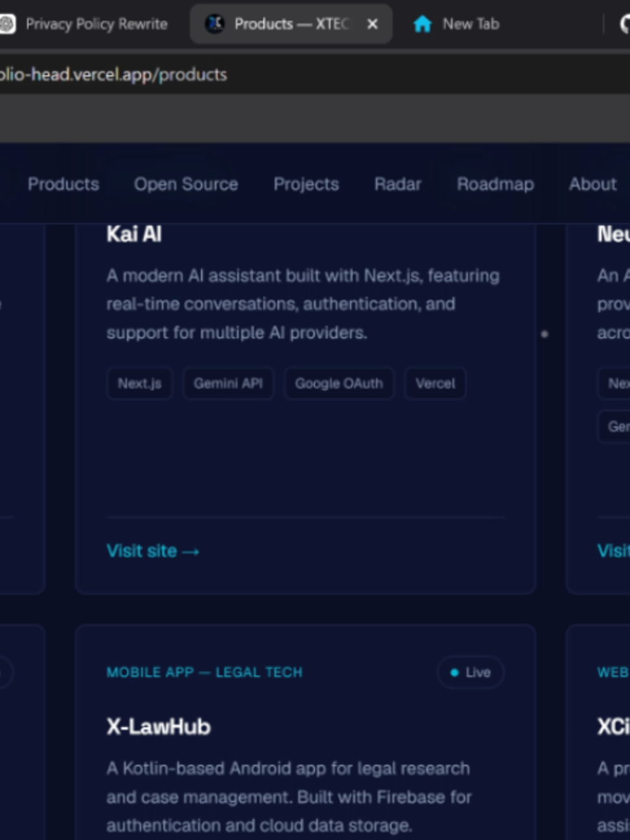Viewport: 630px width, 840px height.
Task: Focus the address bar URL field
Action: (315, 75)
